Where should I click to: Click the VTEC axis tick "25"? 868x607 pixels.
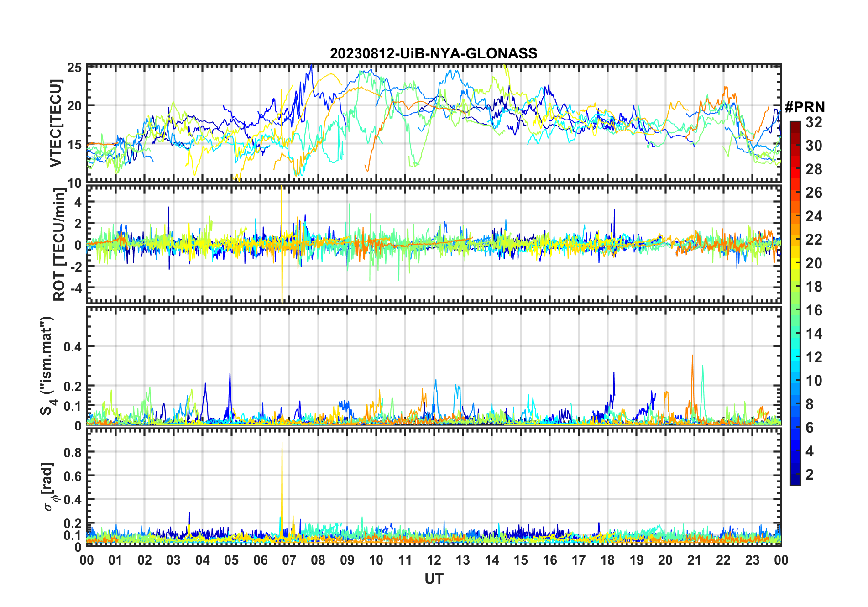coord(74,68)
